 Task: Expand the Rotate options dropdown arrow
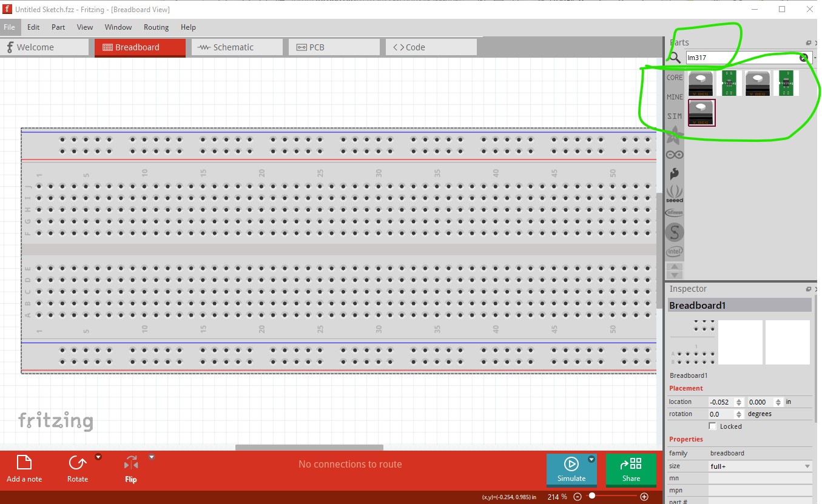(98, 457)
